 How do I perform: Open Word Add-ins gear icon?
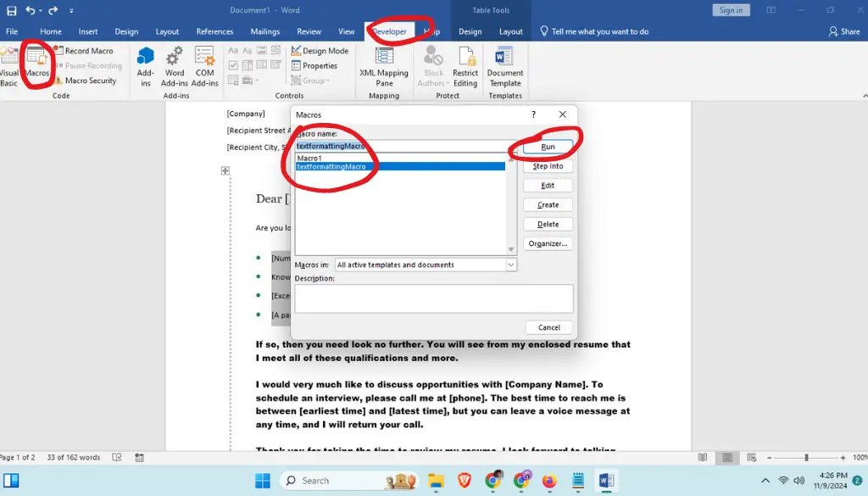coord(175,56)
